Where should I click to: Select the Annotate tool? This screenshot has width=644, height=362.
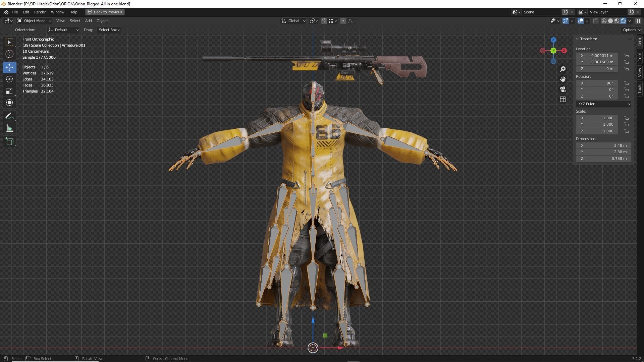click(9, 116)
